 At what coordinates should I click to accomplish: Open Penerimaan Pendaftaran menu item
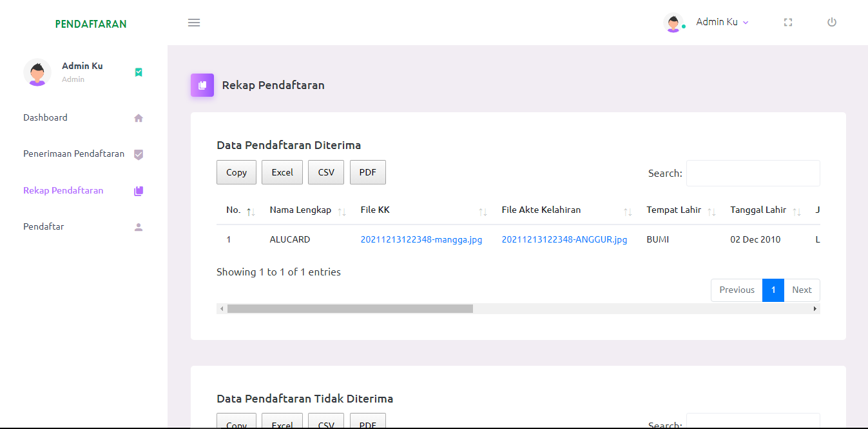pyautogui.click(x=74, y=154)
